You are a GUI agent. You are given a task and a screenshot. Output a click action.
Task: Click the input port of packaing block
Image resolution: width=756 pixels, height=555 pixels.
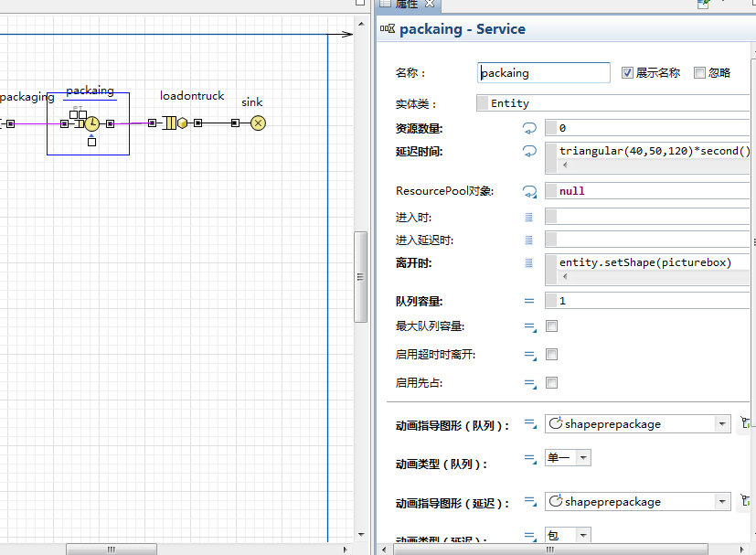pyautogui.click(x=64, y=124)
